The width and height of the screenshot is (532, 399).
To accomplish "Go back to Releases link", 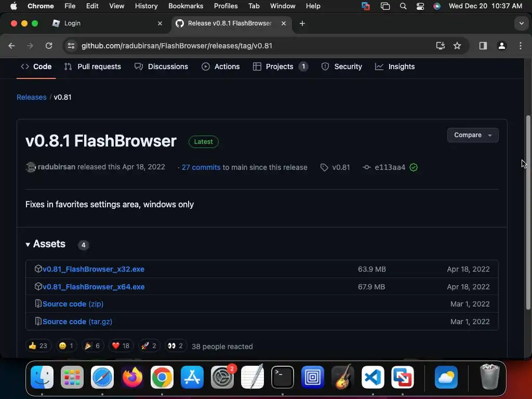I will tap(32, 97).
